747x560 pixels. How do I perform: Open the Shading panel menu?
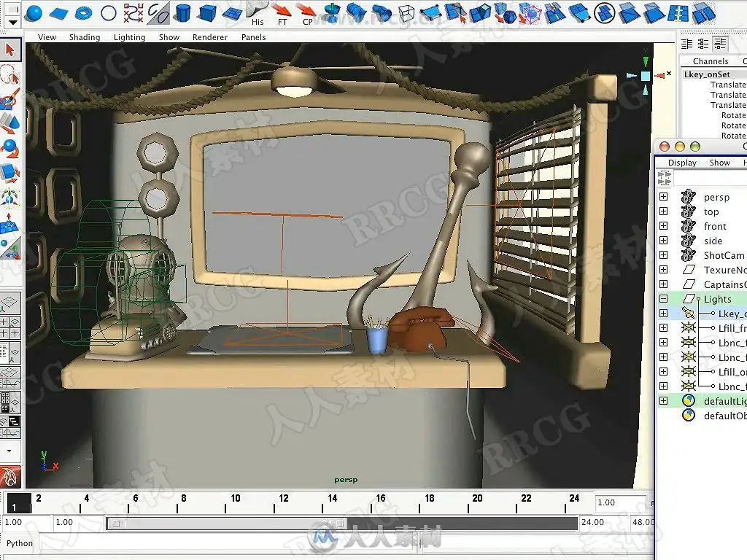tap(85, 37)
